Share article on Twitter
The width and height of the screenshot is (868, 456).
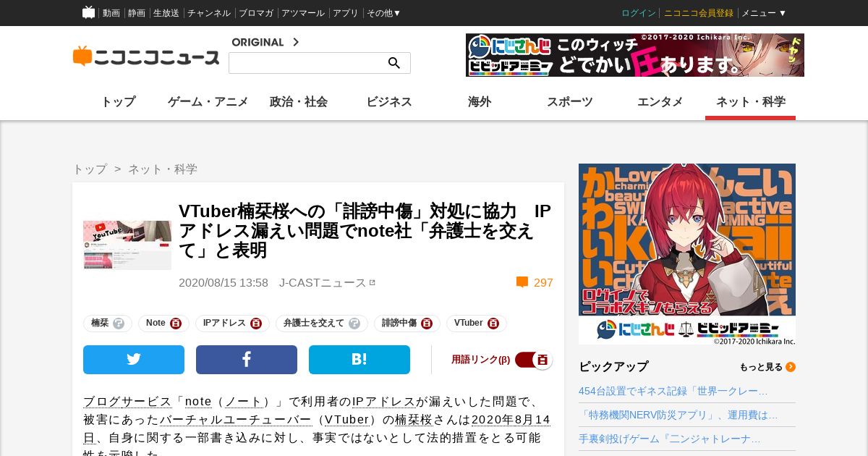click(x=134, y=360)
